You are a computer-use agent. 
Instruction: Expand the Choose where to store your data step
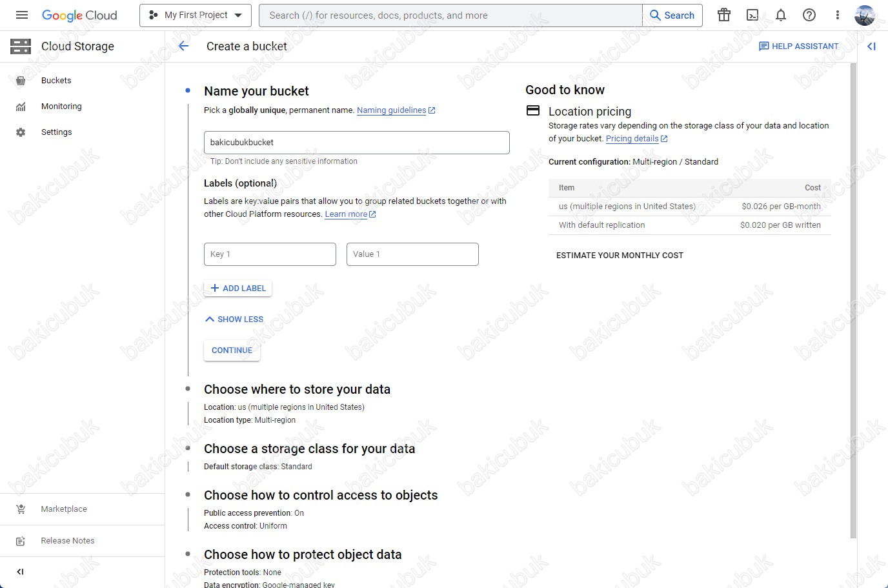coord(297,389)
